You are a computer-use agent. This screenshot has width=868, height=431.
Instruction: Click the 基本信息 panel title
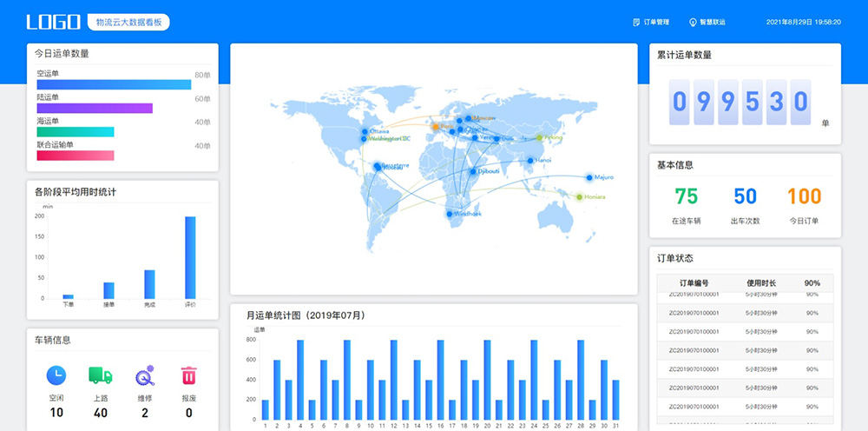[x=675, y=165]
